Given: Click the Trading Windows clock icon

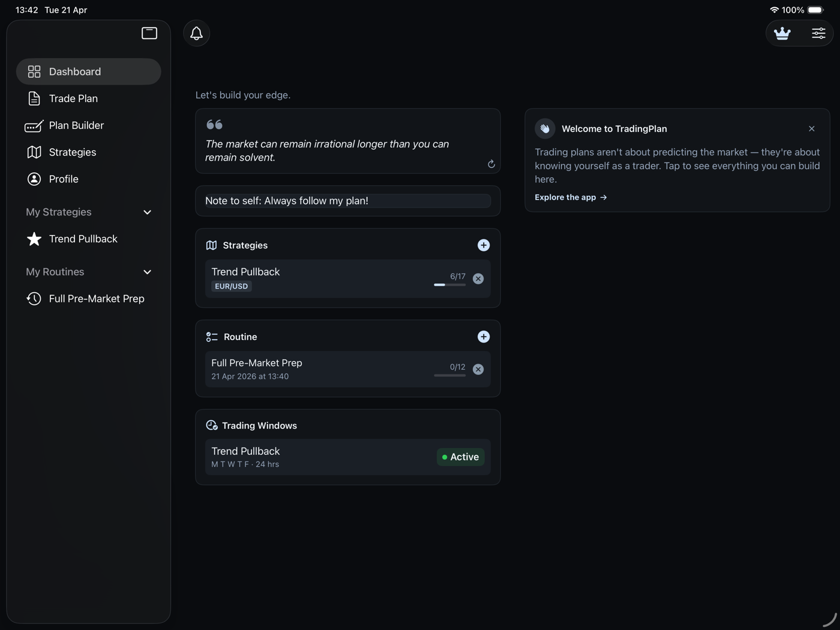Looking at the screenshot, I should click(x=211, y=425).
